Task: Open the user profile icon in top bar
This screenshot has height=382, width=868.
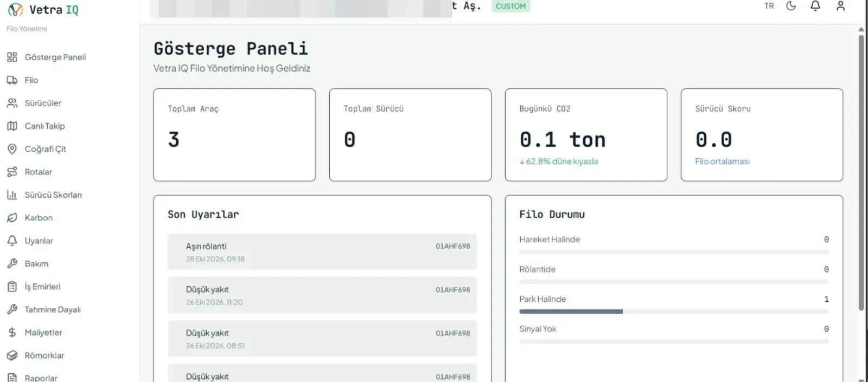Action: click(x=840, y=6)
